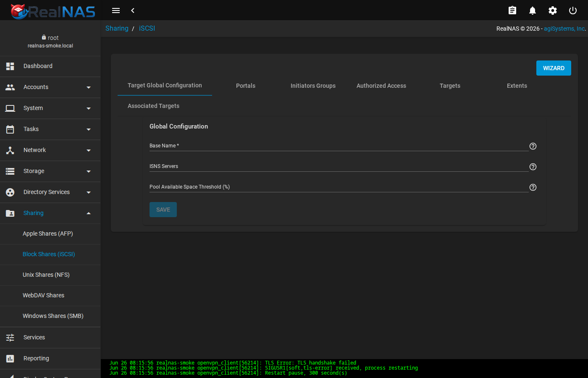Image resolution: width=588 pixels, height=378 pixels.
Task: Open the alerts bell icon
Action: click(x=533, y=10)
